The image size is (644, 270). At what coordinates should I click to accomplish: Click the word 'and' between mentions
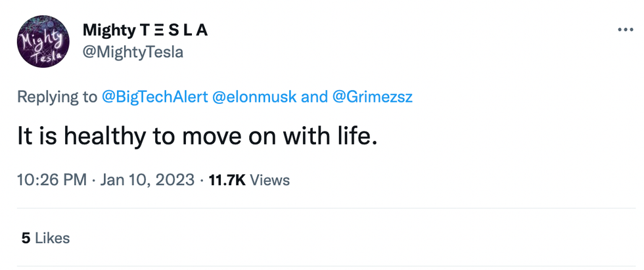click(314, 97)
